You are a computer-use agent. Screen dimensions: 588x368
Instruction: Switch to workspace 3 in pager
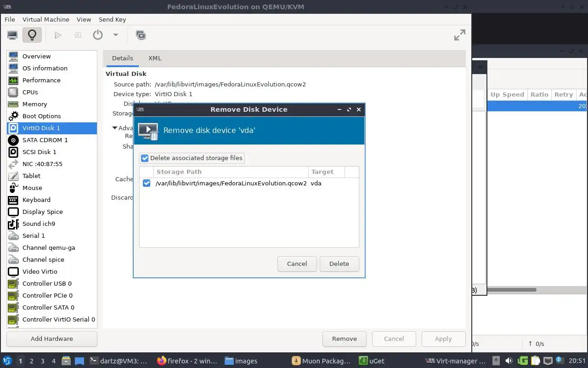43,361
